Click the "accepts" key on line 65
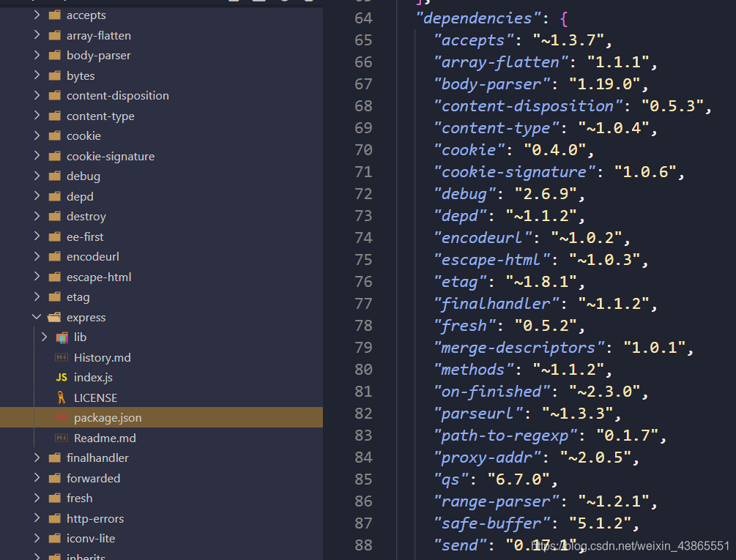 [x=473, y=40]
